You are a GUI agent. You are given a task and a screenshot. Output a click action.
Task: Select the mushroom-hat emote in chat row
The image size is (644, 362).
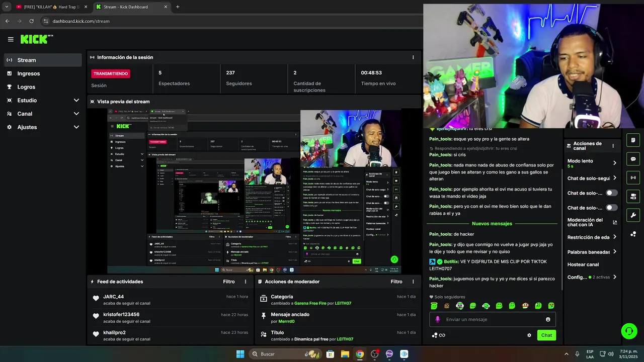pyautogui.click(x=525, y=306)
